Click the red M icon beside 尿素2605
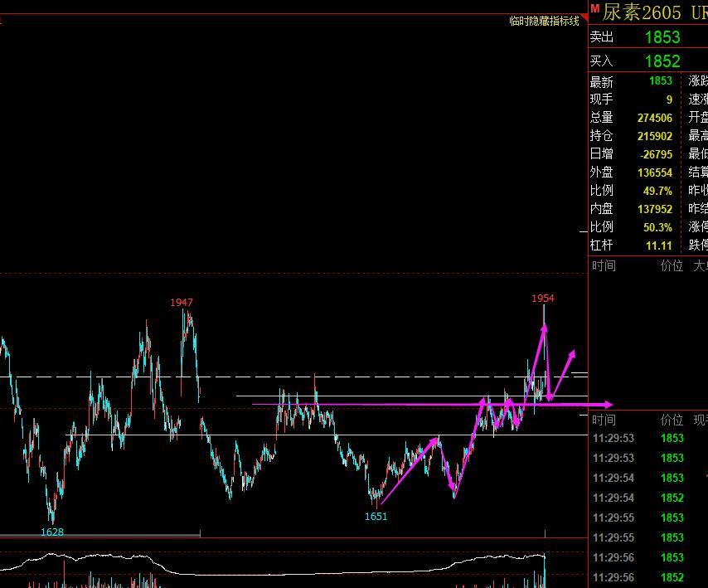The width and height of the screenshot is (708, 588). click(594, 8)
